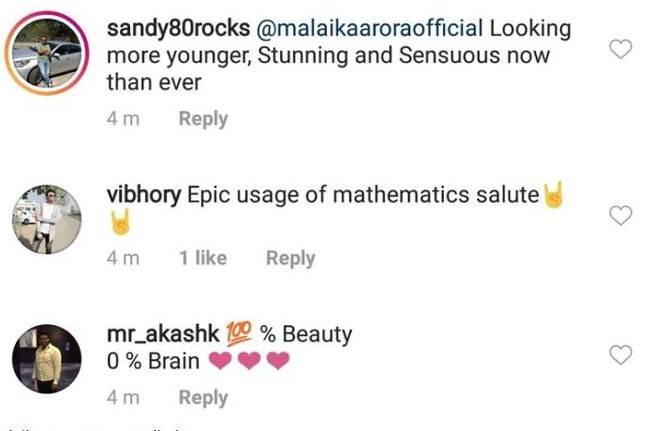Tap the heart on vibhory's comment
Image resolution: width=650 pixels, height=431 pixels.
tap(621, 215)
